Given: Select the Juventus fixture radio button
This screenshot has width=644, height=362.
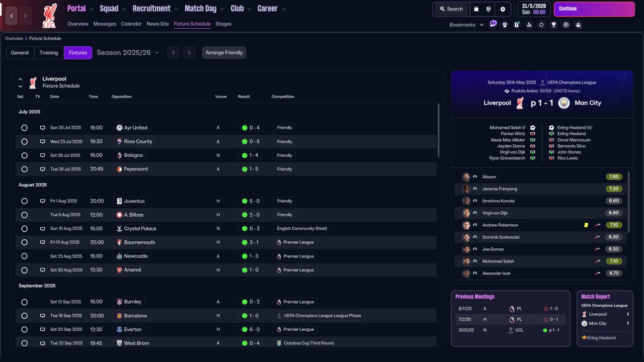Looking at the screenshot, I should coord(24,201).
